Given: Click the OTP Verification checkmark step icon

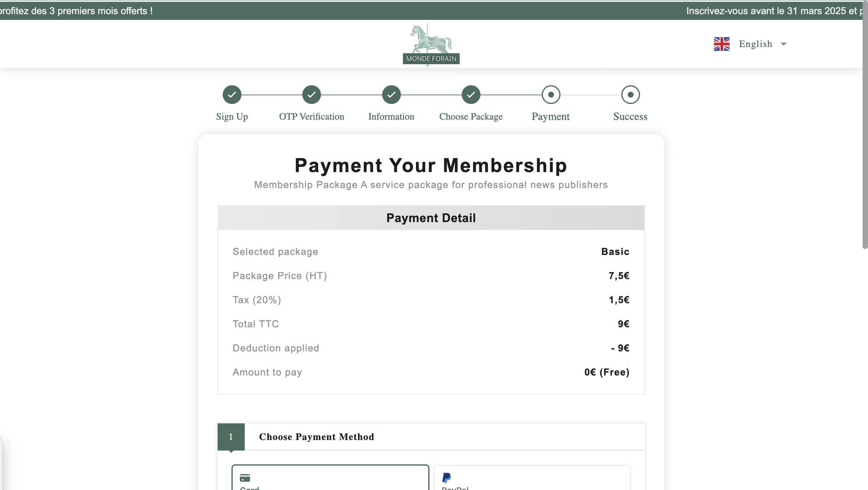Looking at the screenshot, I should tap(311, 95).
